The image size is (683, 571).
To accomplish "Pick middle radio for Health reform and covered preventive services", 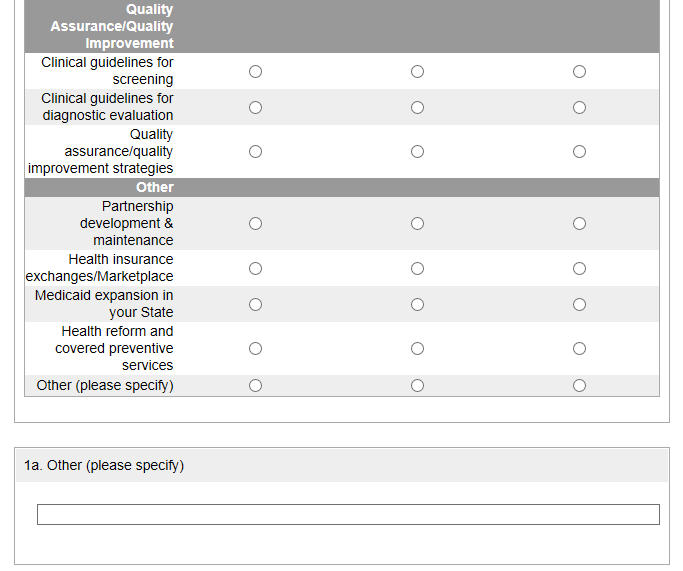I will [x=417, y=348].
